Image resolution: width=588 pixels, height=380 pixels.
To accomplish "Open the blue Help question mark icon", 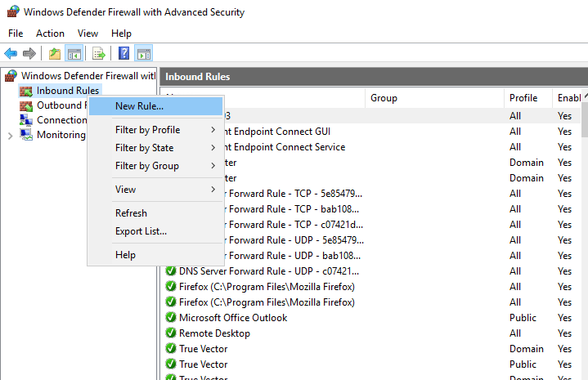I will [123, 54].
